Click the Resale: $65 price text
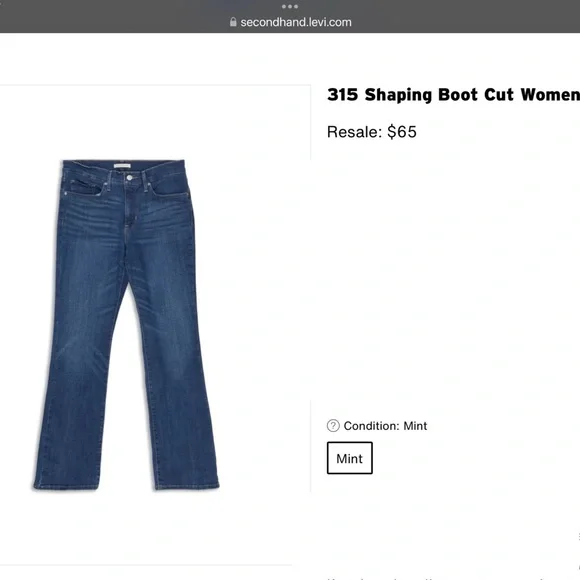 [372, 132]
